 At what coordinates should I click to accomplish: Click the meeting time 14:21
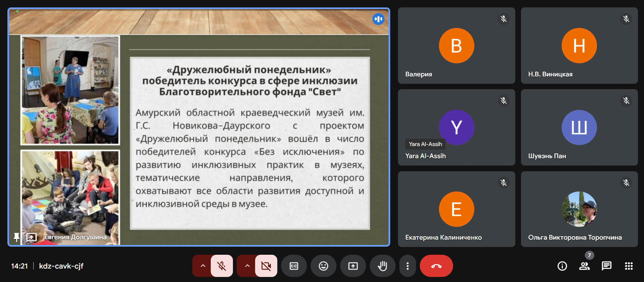pyautogui.click(x=19, y=266)
